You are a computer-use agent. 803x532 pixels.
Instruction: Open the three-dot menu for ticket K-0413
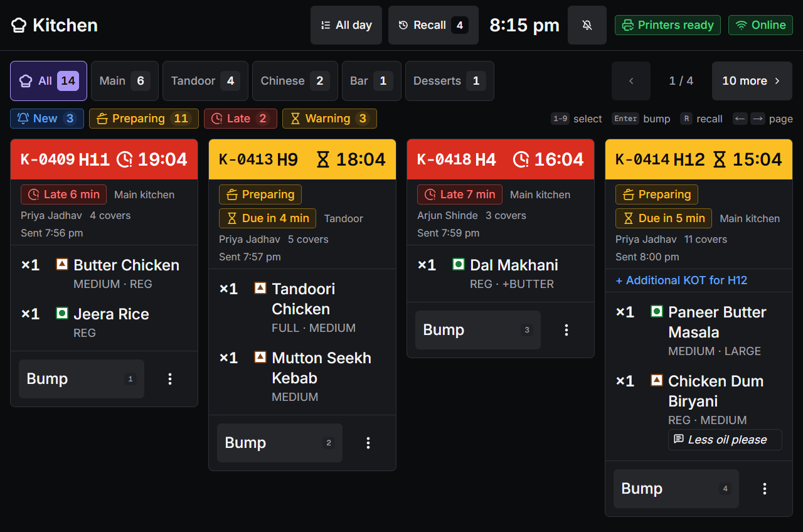[x=368, y=443]
